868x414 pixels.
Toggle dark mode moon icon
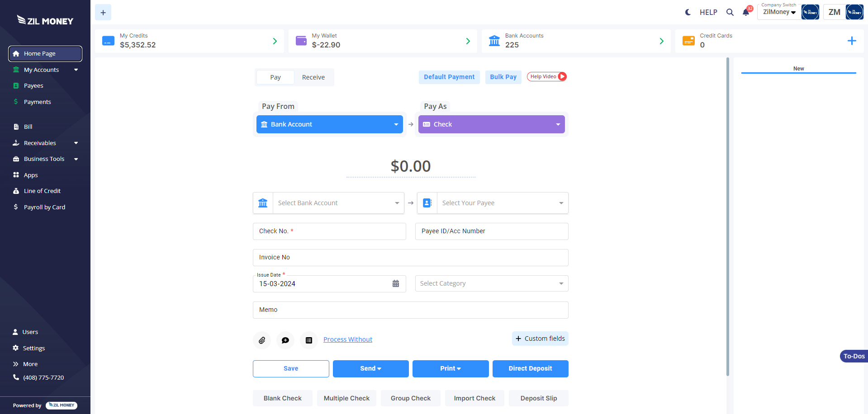pyautogui.click(x=688, y=12)
